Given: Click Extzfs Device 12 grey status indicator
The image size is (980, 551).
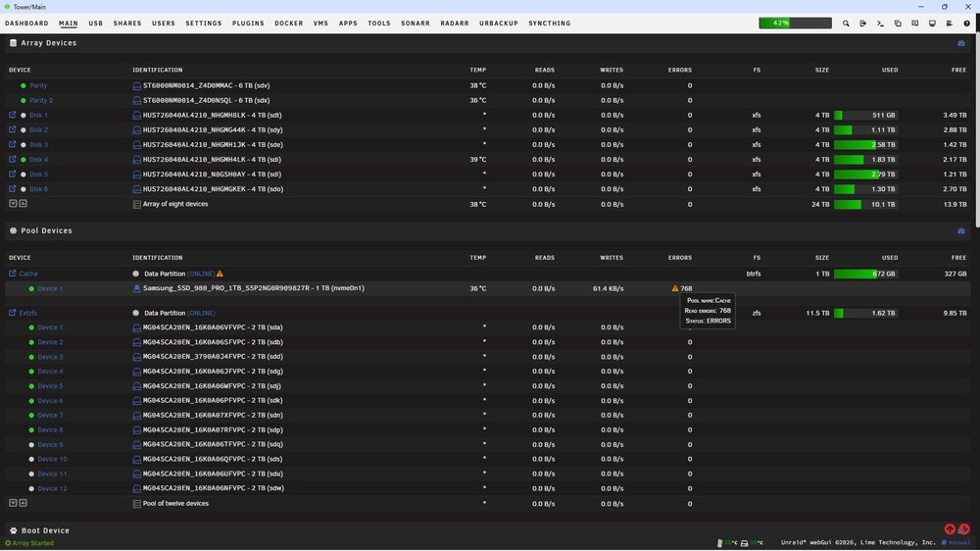Looking at the screenshot, I should (31, 488).
